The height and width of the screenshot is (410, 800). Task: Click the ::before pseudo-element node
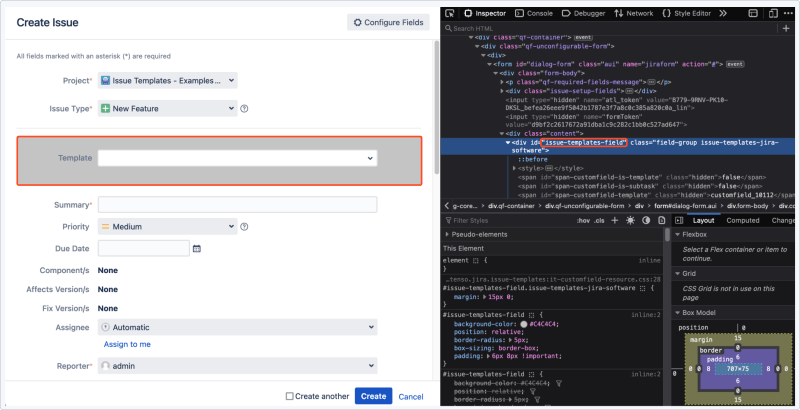tap(532, 160)
